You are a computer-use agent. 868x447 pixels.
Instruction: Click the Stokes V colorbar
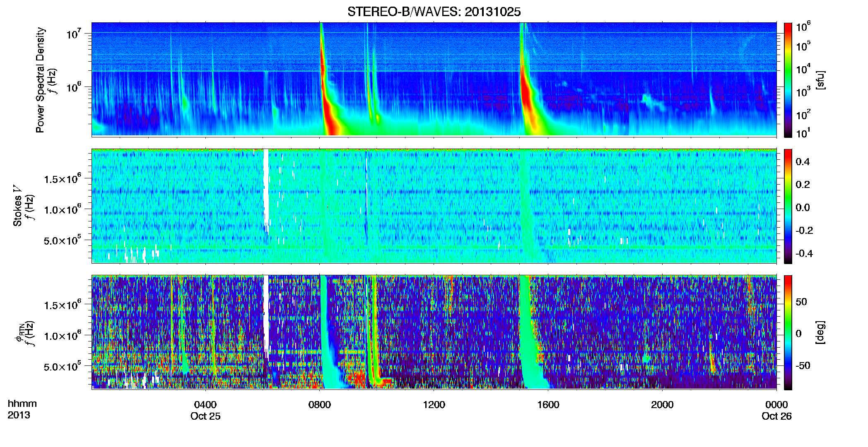[x=788, y=206]
